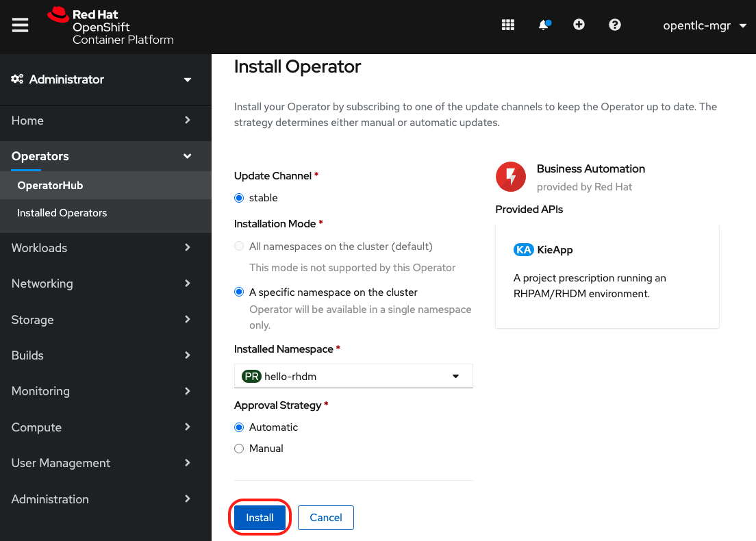Select the stable update channel

(x=239, y=198)
